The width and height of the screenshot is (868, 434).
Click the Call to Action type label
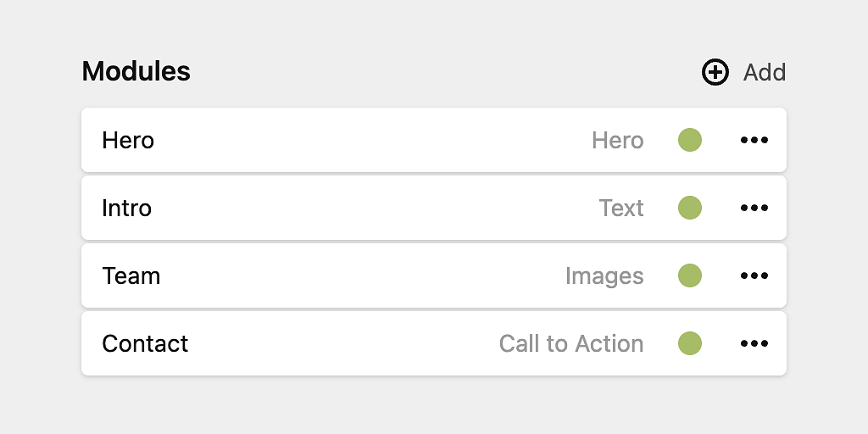(x=571, y=344)
